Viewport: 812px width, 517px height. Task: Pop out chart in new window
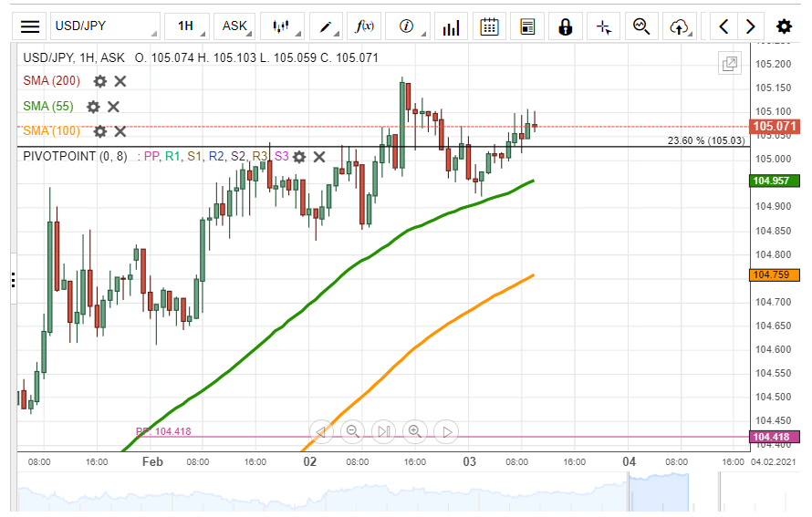click(730, 64)
